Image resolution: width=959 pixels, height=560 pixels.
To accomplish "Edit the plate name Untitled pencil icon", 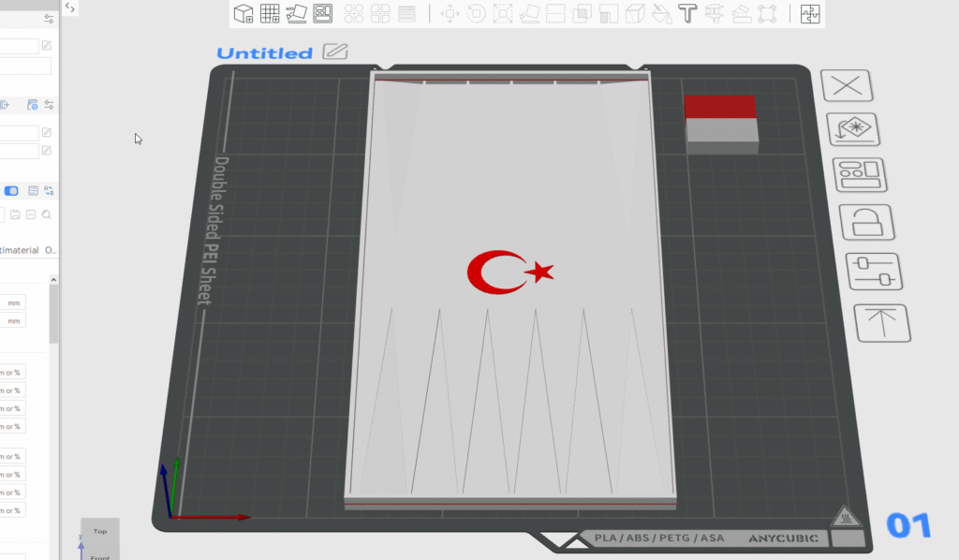I will point(334,52).
